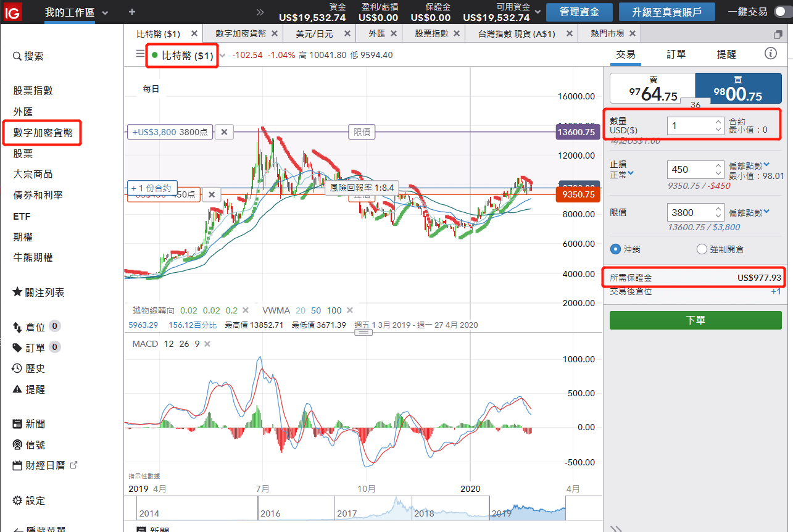Image resolution: width=793 pixels, height=532 pixels.
Task: Open the 美元/日元 tab
Action: (313, 33)
